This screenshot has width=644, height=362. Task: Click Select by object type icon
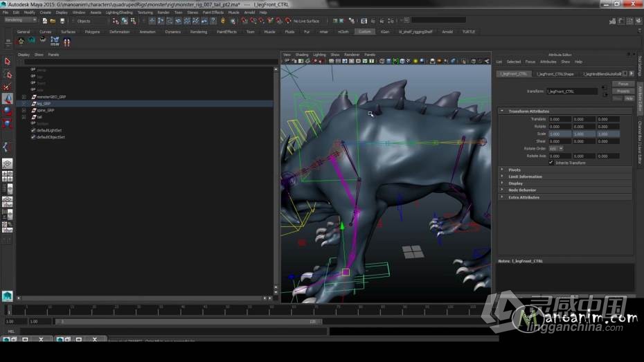click(x=125, y=21)
